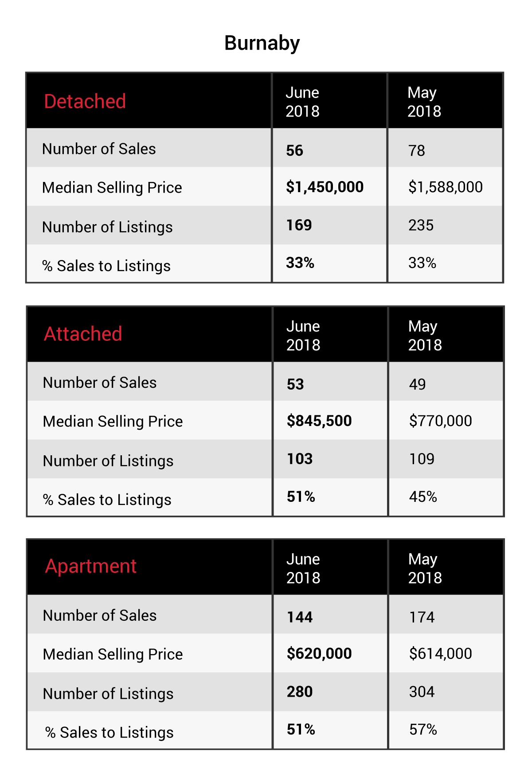The height and width of the screenshot is (777, 532).
Task: Click Apartment Number of Listings row label
Action: (x=108, y=694)
